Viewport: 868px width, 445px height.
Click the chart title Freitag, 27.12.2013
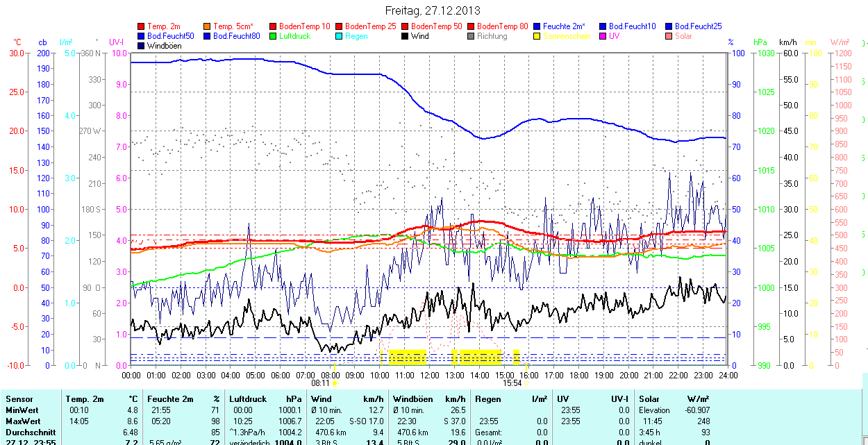(433, 10)
